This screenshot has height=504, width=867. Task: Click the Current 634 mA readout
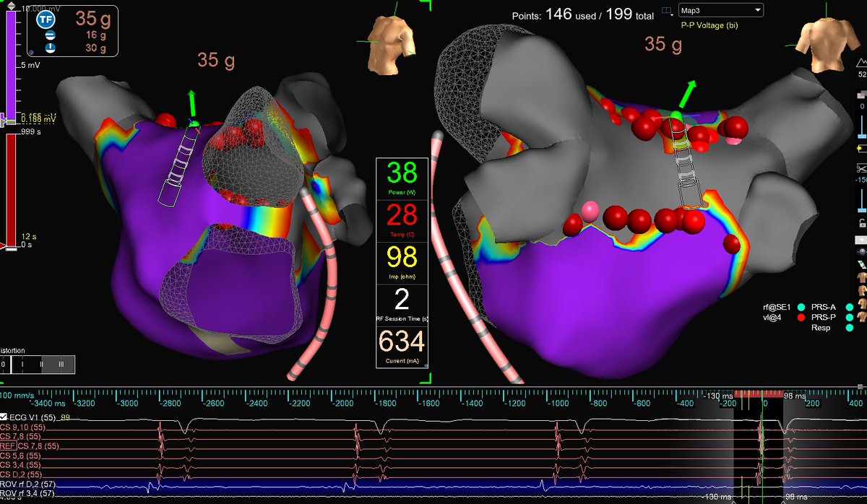(x=403, y=346)
